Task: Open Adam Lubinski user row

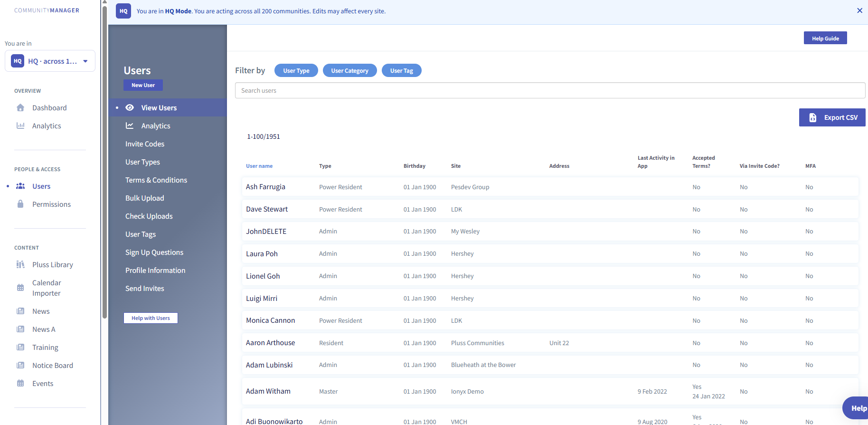Action: (x=550, y=365)
